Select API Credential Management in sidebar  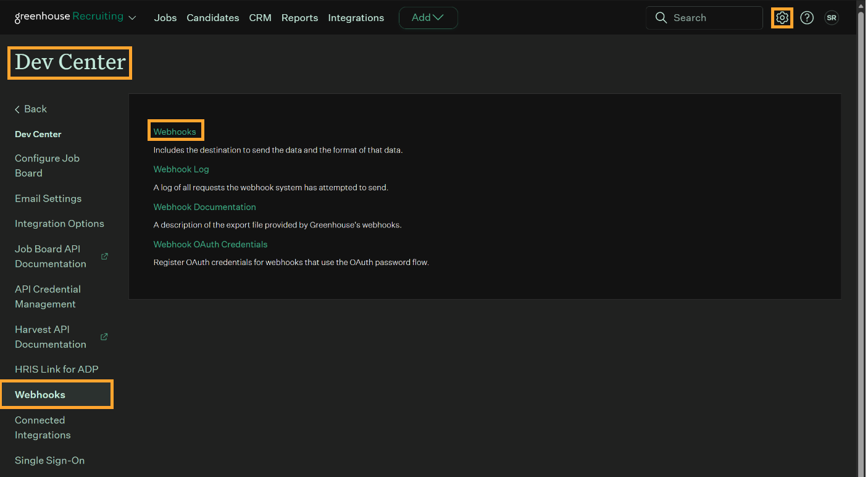tap(48, 297)
